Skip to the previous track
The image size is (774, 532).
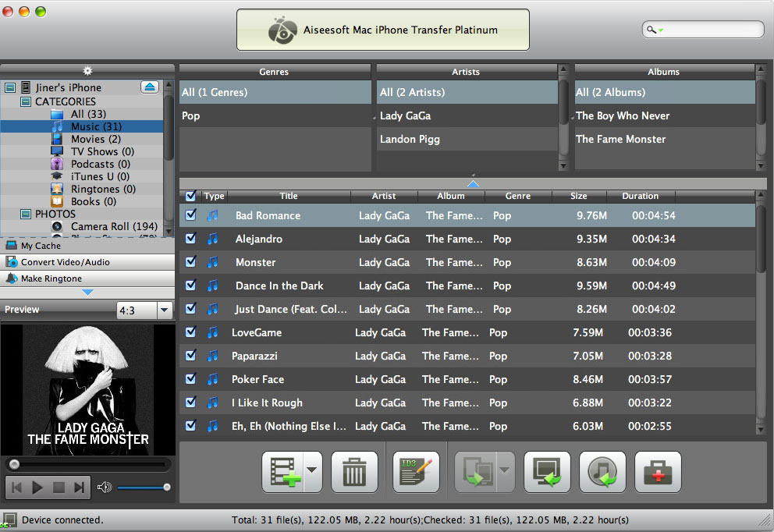coord(16,488)
